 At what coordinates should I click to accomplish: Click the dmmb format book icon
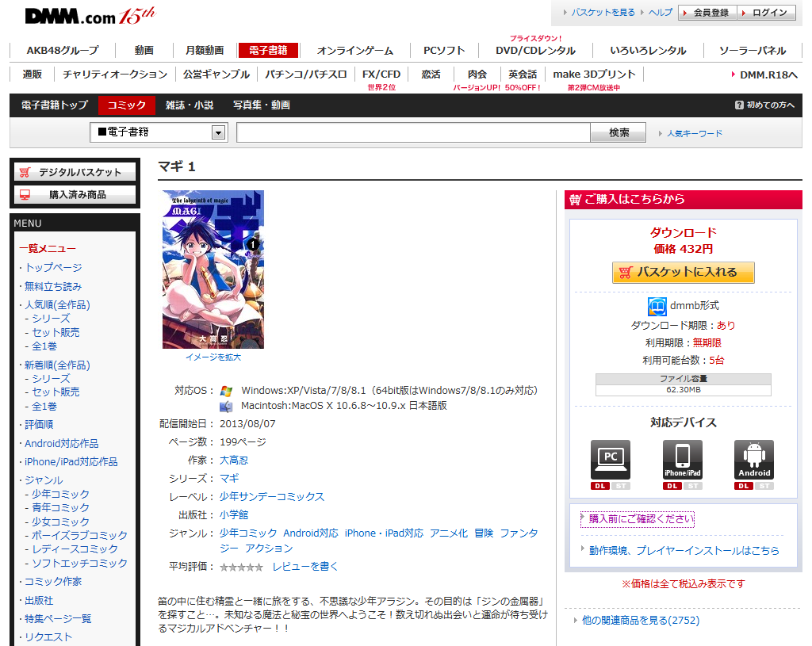[x=657, y=307]
